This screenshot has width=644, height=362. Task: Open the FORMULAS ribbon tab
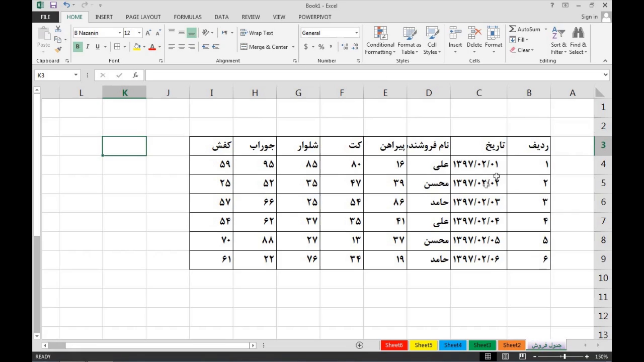(187, 17)
